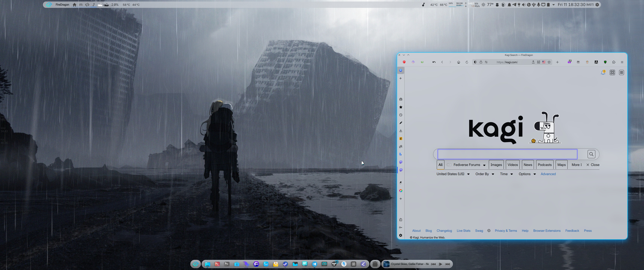This screenshot has height=270, width=644.
Task: Reload the page with refresh icon
Action: click(x=467, y=62)
